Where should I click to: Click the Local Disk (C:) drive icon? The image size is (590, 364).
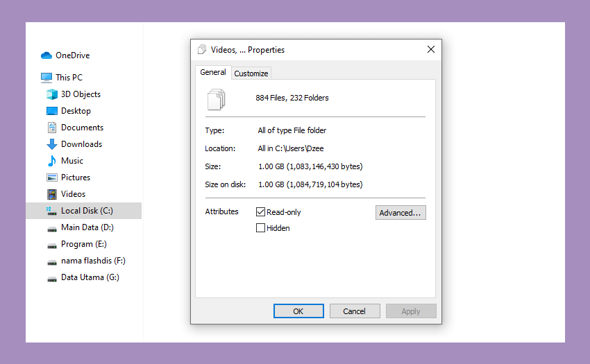tap(51, 211)
